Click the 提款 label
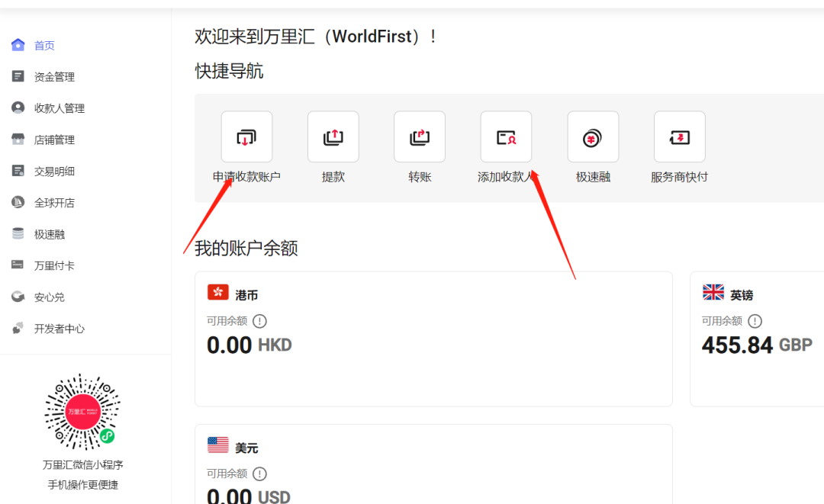Image resolution: width=824 pixels, height=504 pixels. (x=333, y=177)
